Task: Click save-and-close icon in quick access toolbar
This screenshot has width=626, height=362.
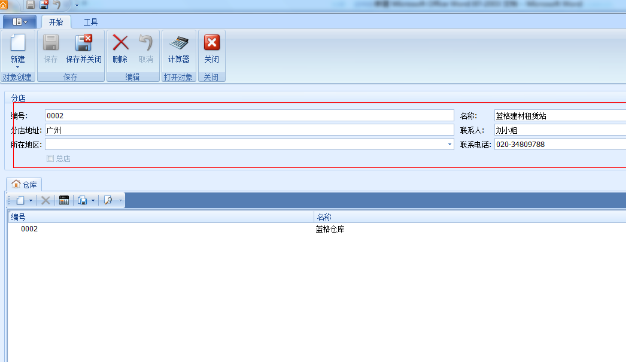Action: tap(44, 5)
